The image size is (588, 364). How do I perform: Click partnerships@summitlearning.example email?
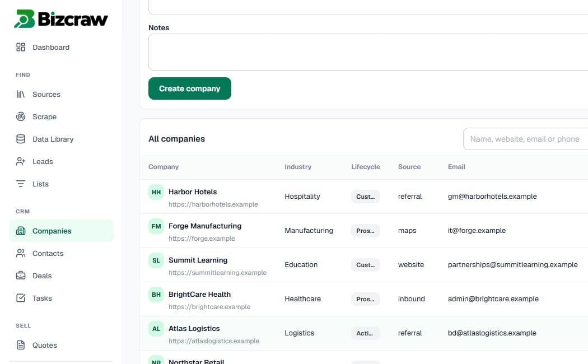[x=512, y=265]
